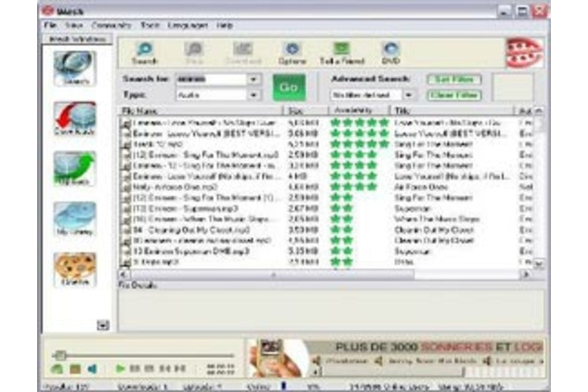The image size is (588, 392).
Task: Open the Search panel from the left sidebar
Action: coord(74,68)
